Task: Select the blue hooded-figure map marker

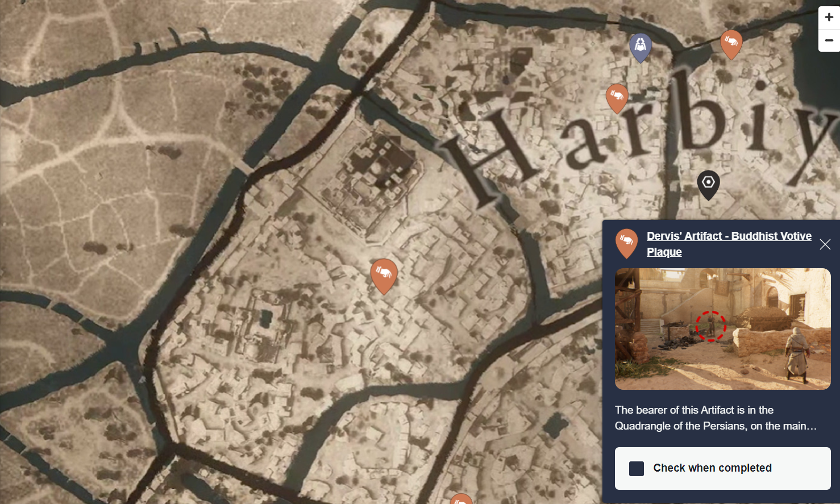Action: (640, 48)
